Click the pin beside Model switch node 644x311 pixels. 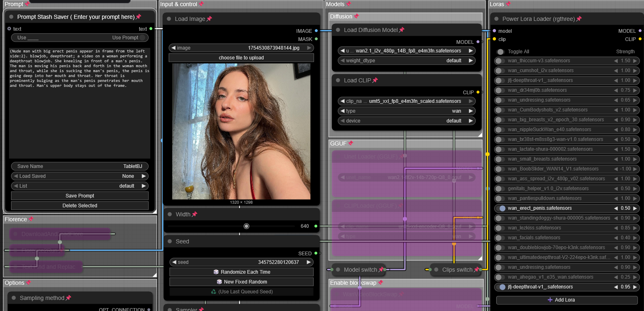381,270
